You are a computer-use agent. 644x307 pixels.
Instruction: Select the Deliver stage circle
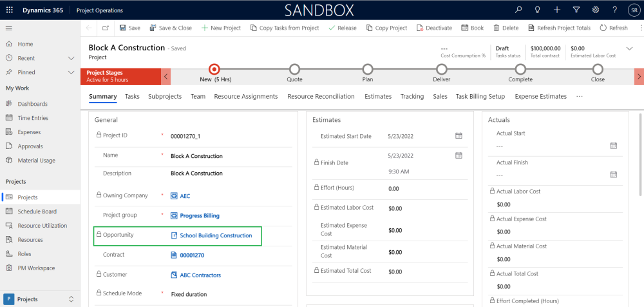[x=442, y=69]
